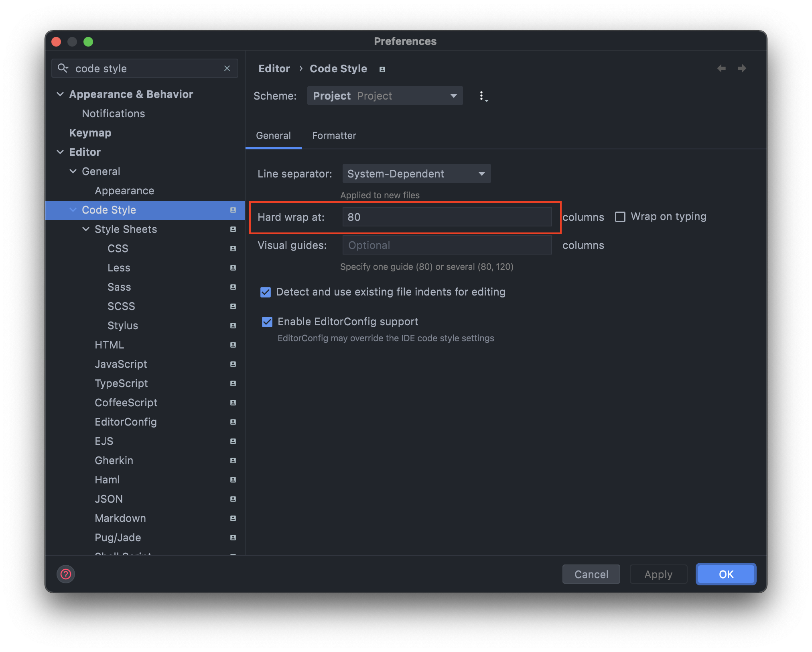Image resolution: width=812 pixels, height=652 pixels.
Task: Switch to the Formatter tab
Action: 334,136
